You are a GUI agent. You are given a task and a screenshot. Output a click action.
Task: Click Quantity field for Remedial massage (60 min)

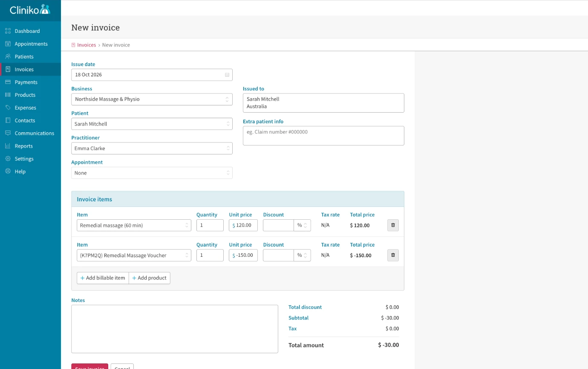(x=210, y=225)
